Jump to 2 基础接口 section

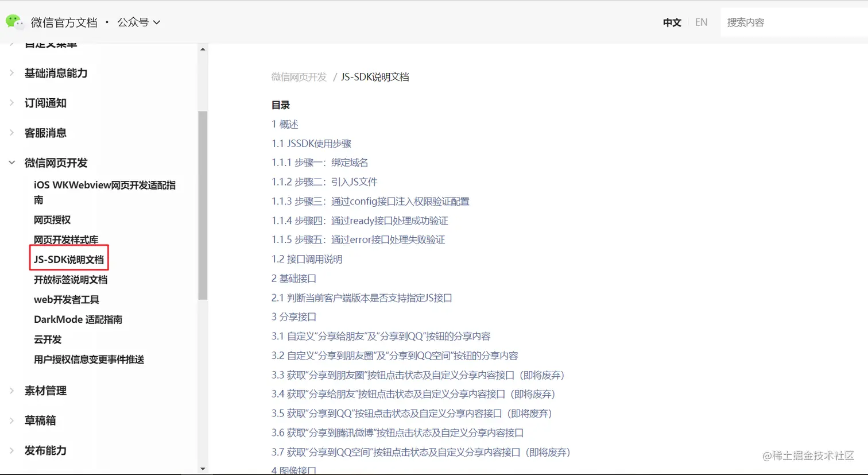[x=294, y=279]
